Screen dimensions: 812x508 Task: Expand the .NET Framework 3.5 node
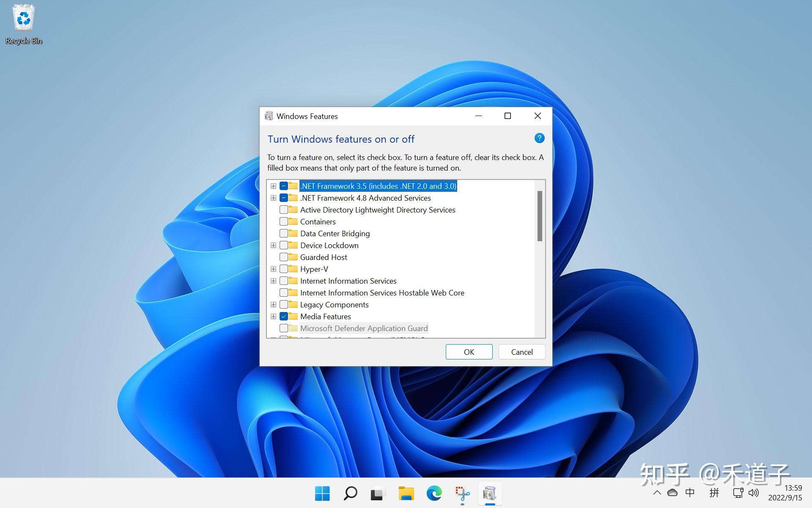tap(274, 186)
